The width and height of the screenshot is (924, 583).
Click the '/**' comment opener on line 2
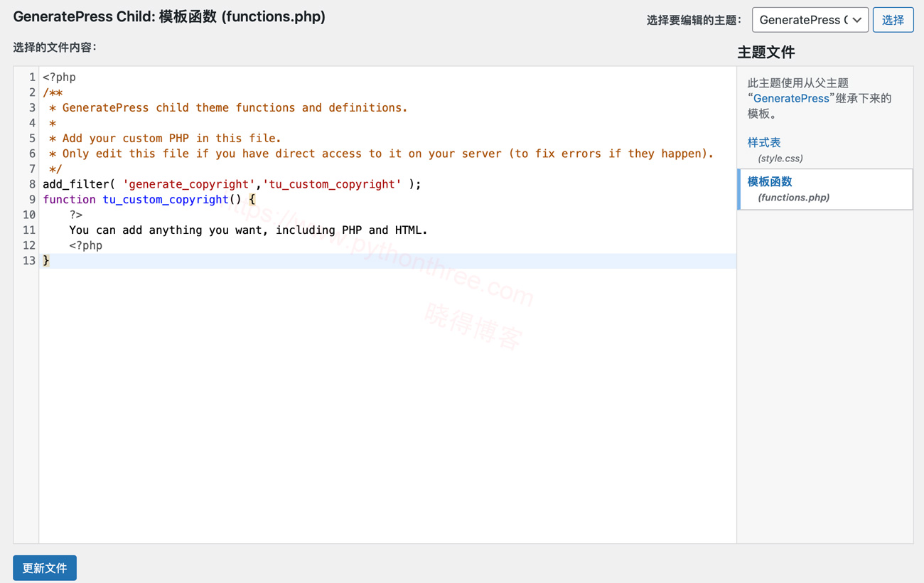pyautogui.click(x=53, y=92)
